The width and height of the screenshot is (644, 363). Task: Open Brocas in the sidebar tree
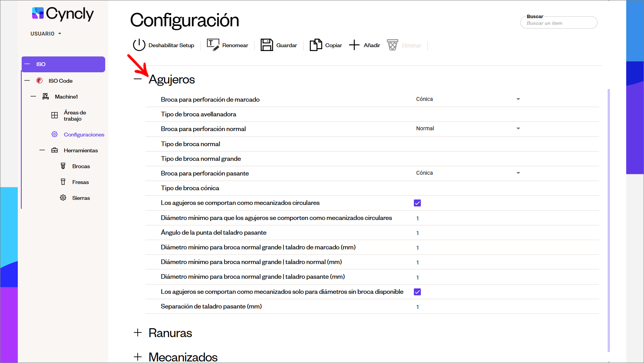tap(81, 166)
